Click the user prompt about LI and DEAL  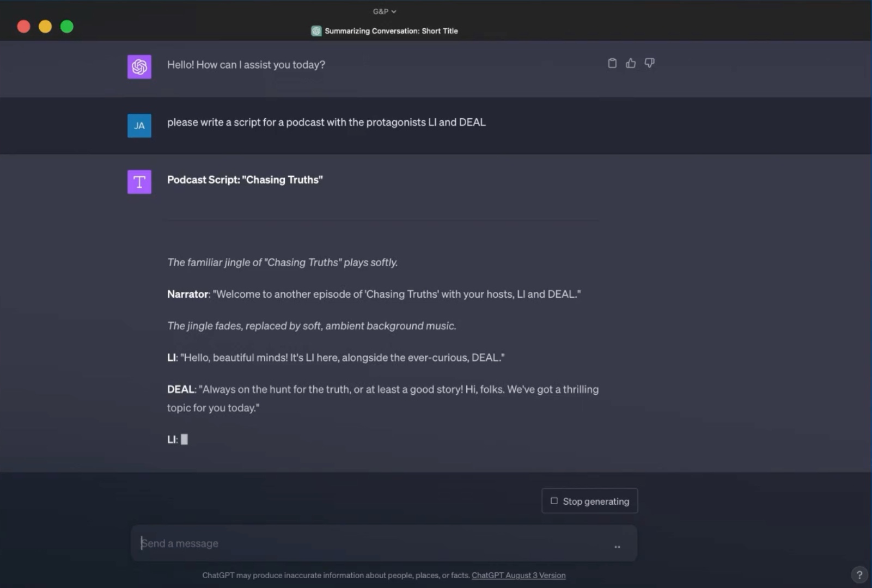[326, 122]
